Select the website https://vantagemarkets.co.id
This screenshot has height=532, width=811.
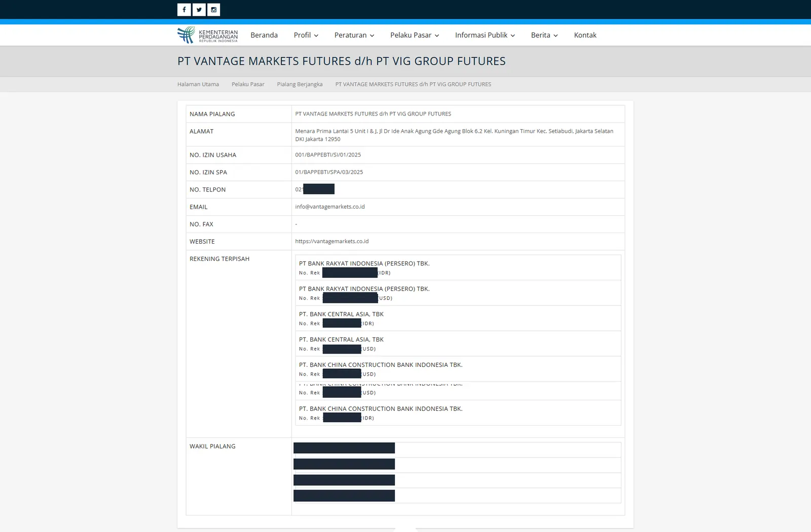click(x=332, y=241)
